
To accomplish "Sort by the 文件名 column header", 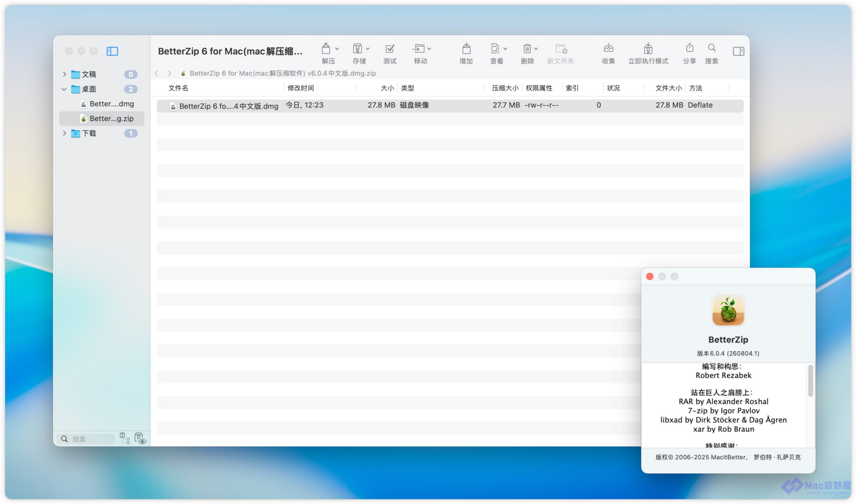I will point(178,88).
